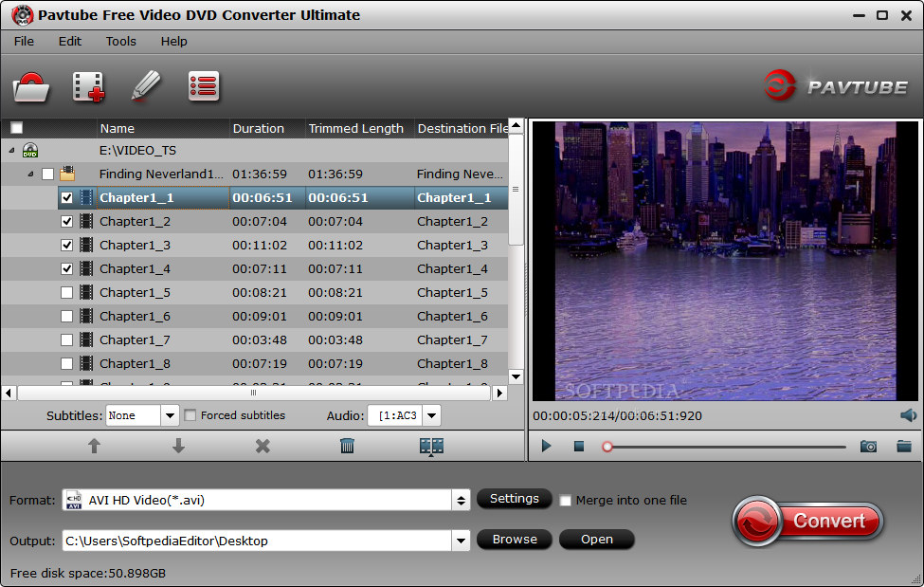
Task: Click film strip icon for Chapter1_5
Action: (86, 293)
